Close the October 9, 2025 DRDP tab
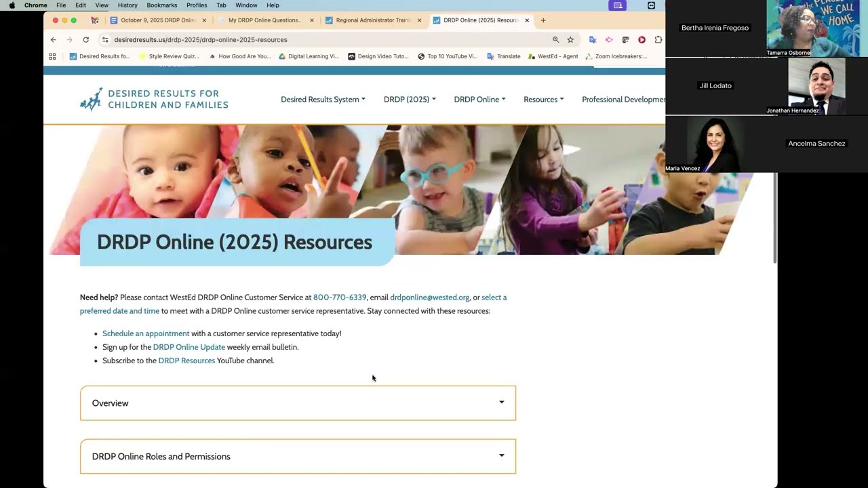Viewport: 868px width, 488px height. (x=204, y=20)
